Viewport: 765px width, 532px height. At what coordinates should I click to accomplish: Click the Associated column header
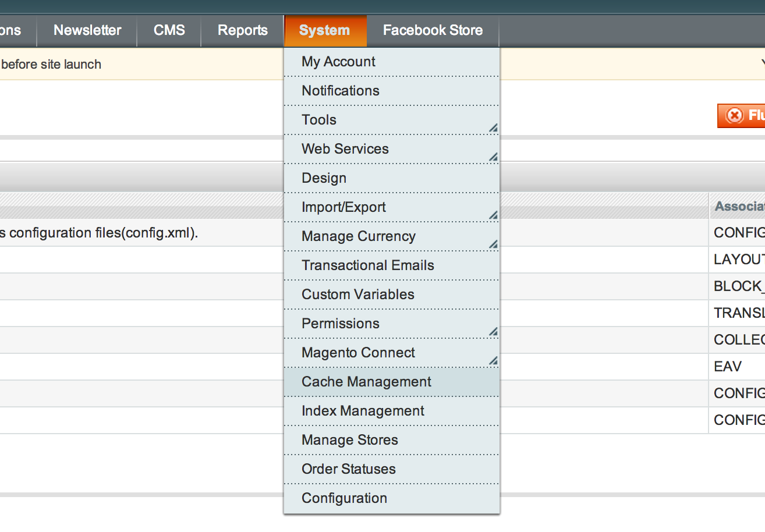point(737,206)
